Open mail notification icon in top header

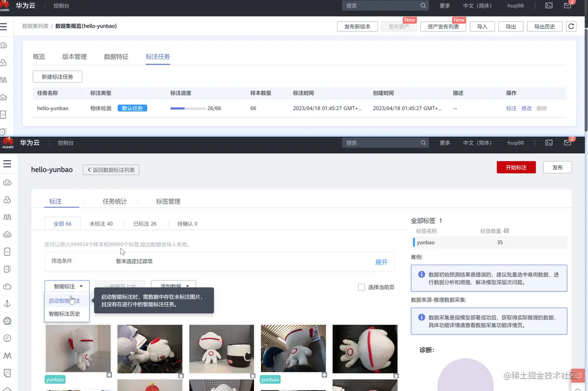click(x=568, y=6)
